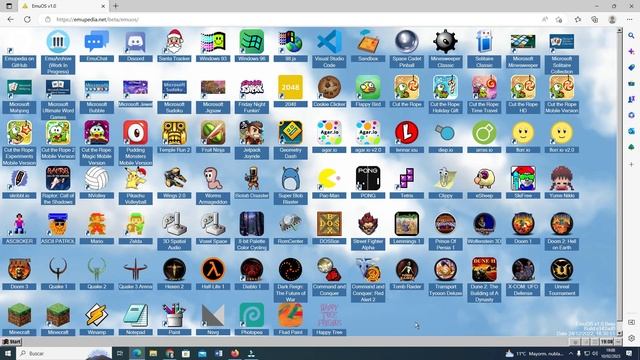640x360 pixels.
Task: Open sidebar search icon
Action: (631, 36)
